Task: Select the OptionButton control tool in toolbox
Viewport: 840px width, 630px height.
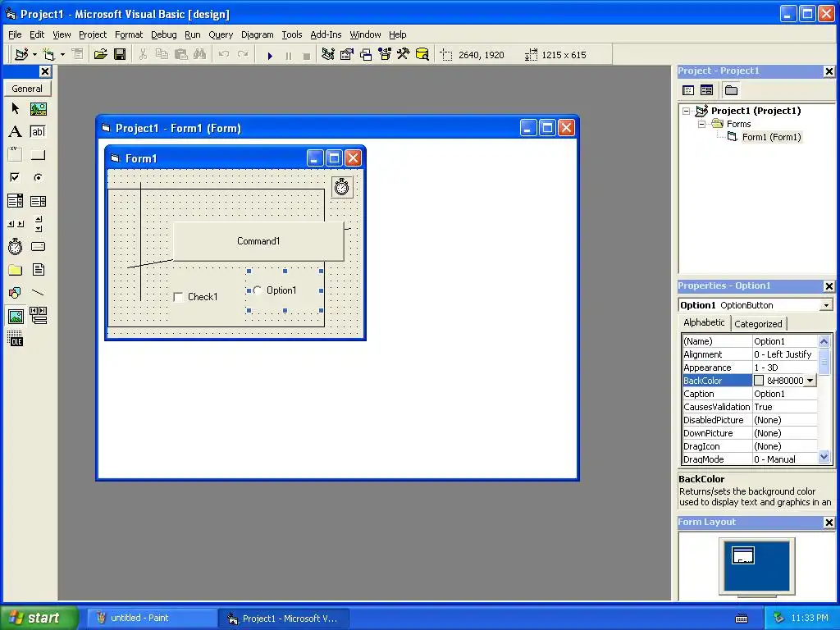Action: point(38,177)
